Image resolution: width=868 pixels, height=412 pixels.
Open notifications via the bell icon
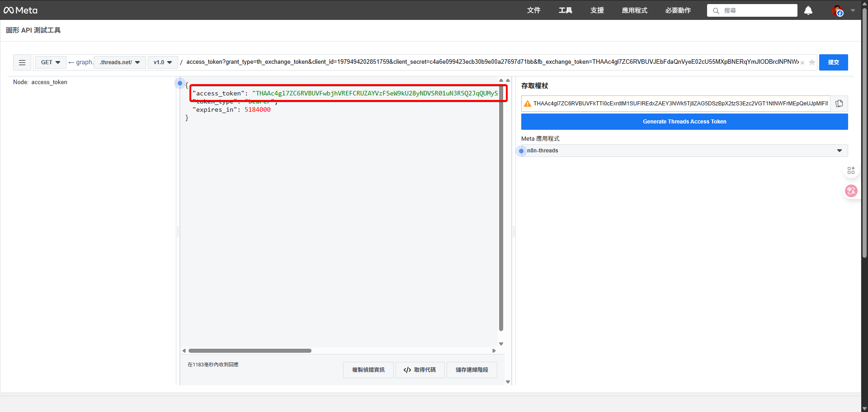pyautogui.click(x=808, y=10)
